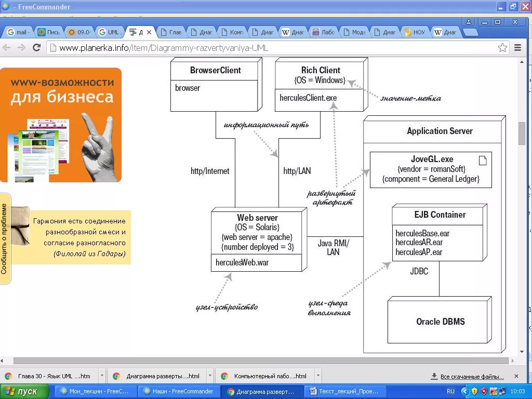Viewport: 532px width, 399px height.
Task: Click herculesWeb.war text in Web server
Action: coord(242,262)
